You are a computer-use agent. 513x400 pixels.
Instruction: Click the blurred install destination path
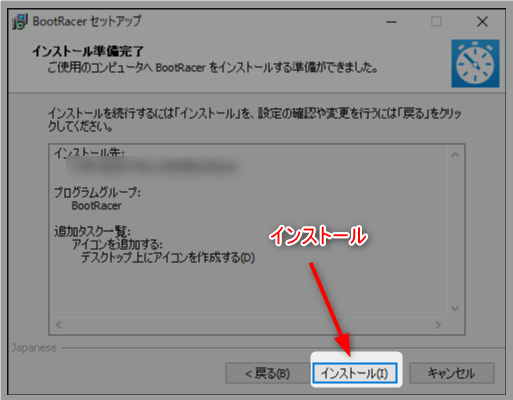pyautogui.click(x=154, y=166)
